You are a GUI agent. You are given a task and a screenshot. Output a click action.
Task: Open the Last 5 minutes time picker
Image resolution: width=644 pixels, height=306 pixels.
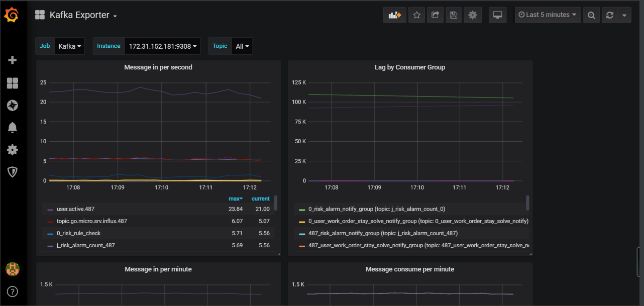click(x=548, y=15)
